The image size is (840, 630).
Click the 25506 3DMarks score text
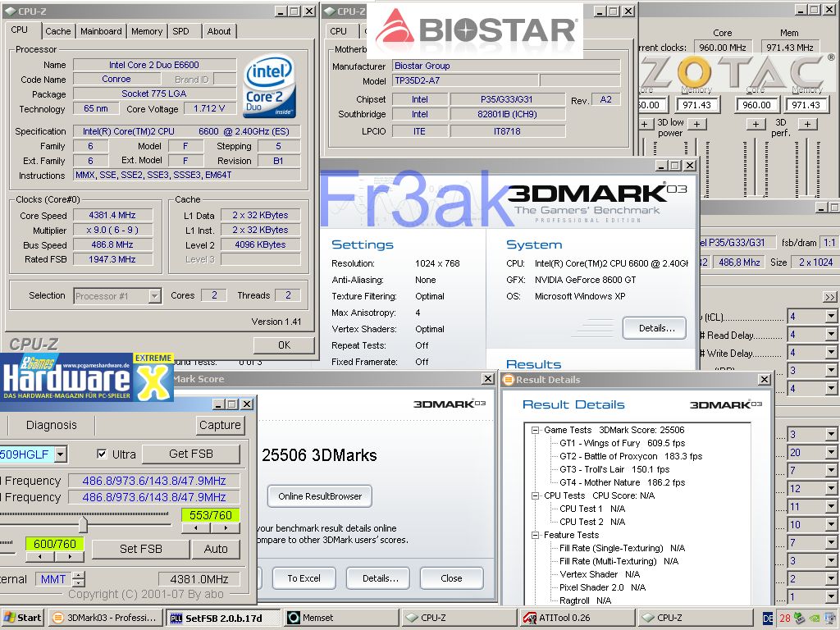319,455
